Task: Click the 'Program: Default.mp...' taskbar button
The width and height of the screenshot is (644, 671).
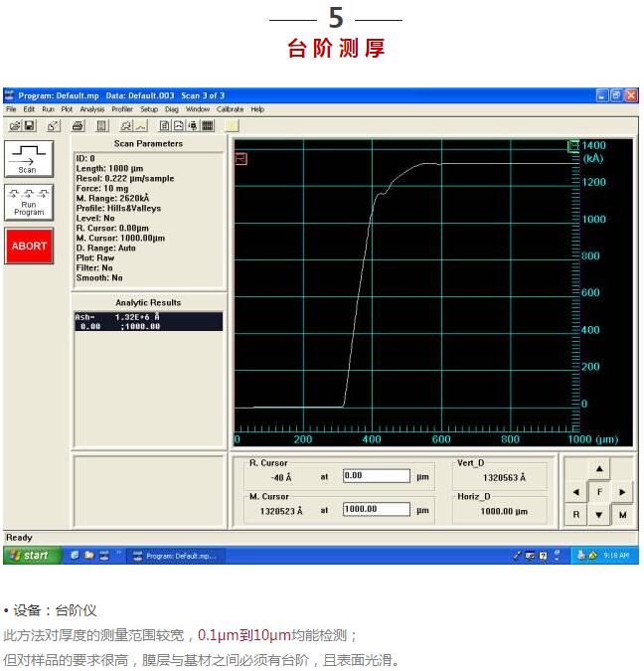Action: point(176,556)
